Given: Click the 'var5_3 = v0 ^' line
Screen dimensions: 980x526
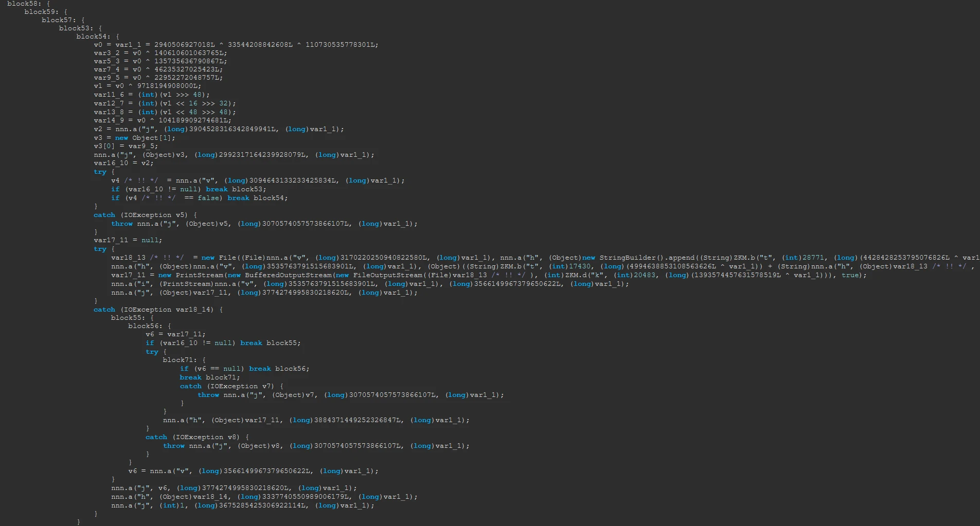Looking at the screenshot, I should point(161,61).
